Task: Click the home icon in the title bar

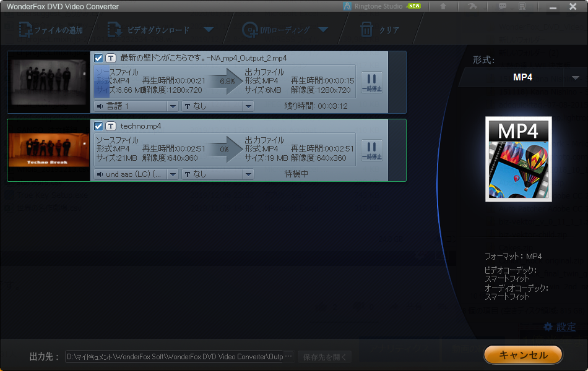Action: tap(443, 7)
